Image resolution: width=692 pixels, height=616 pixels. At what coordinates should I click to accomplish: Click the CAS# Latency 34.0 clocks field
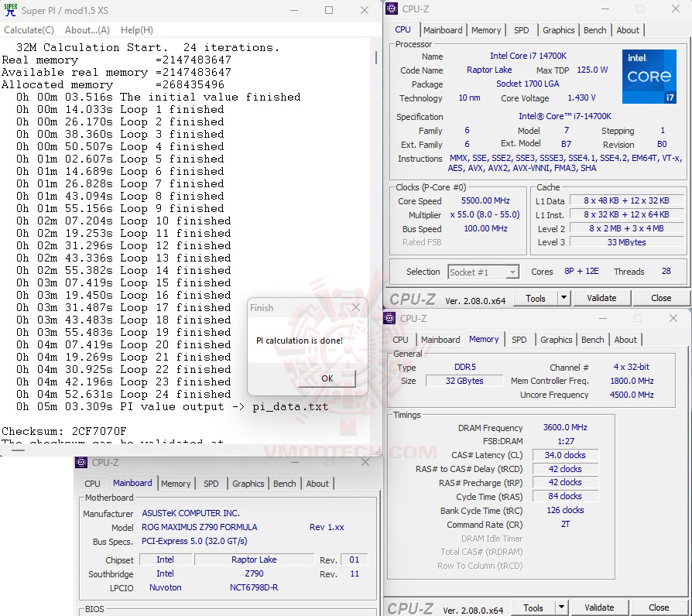click(x=565, y=455)
